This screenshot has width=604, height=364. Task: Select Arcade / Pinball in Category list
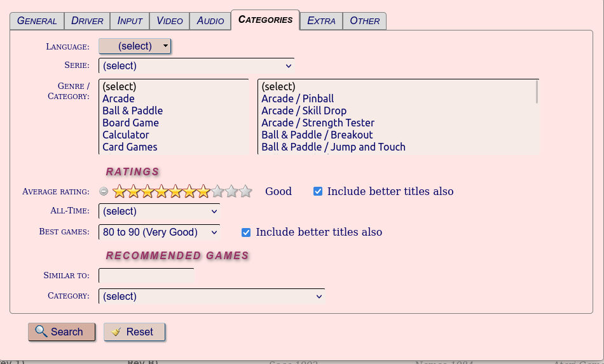pyautogui.click(x=298, y=98)
